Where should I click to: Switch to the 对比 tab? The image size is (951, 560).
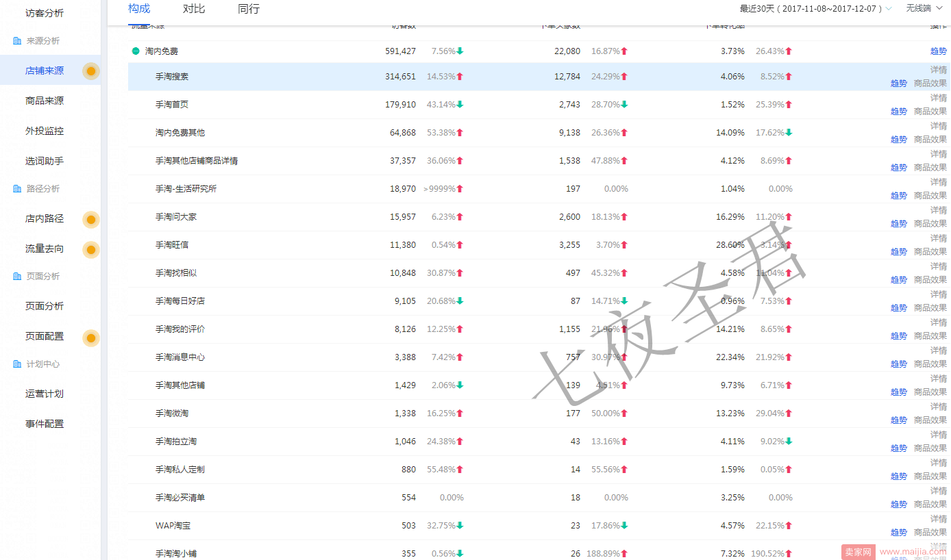point(194,9)
